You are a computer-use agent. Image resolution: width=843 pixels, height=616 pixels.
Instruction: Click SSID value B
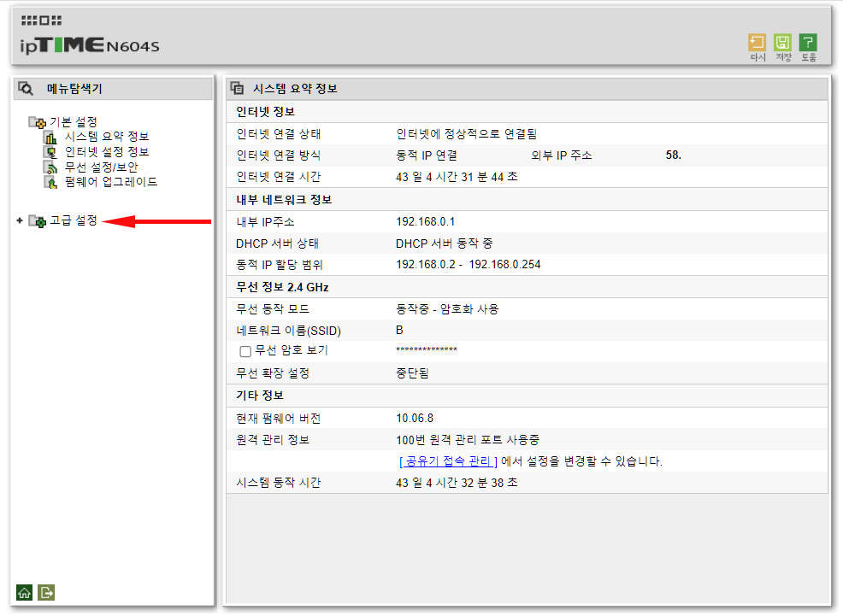[399, 331]
